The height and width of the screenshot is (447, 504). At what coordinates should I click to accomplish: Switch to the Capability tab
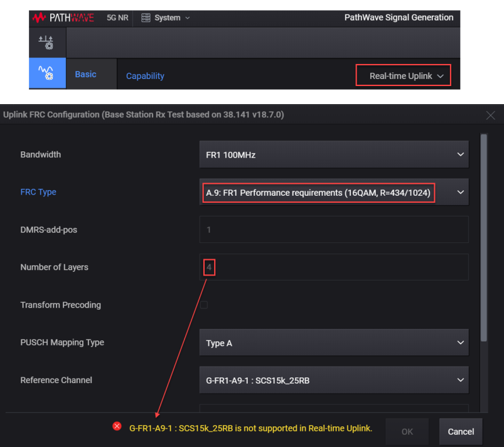pos(145,76)
